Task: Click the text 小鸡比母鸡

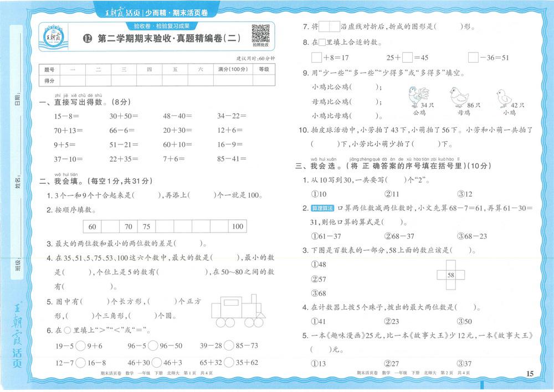Action: pos(330,116)
